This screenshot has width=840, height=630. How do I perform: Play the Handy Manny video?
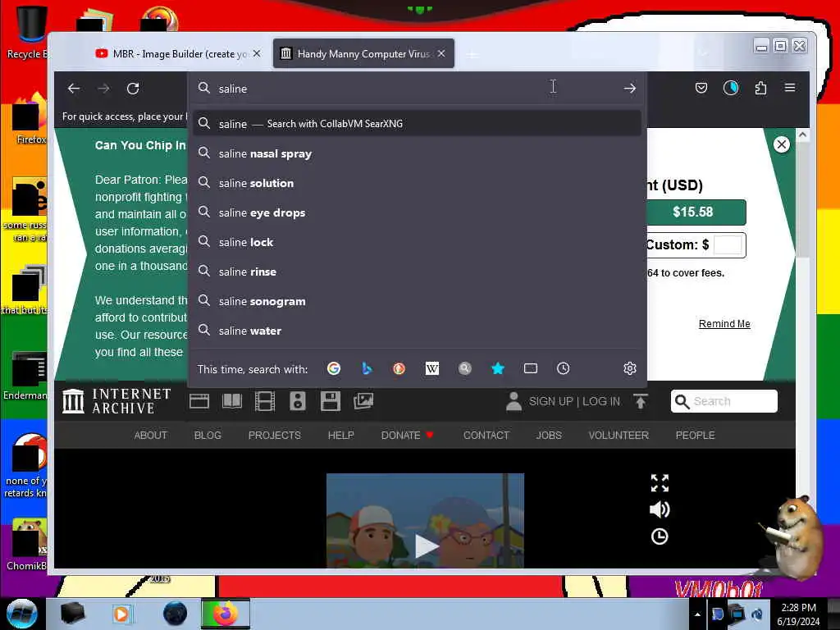(427, 546)
